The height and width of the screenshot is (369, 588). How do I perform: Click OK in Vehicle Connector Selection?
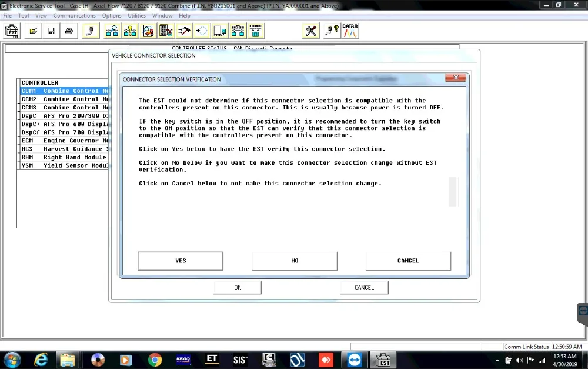point(238,288)
